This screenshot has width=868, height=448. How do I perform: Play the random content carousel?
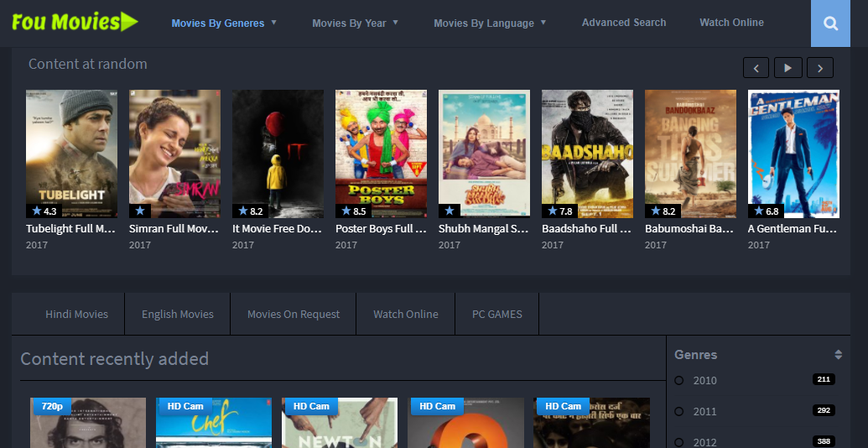pyautogui.click(x=787, y=68)
